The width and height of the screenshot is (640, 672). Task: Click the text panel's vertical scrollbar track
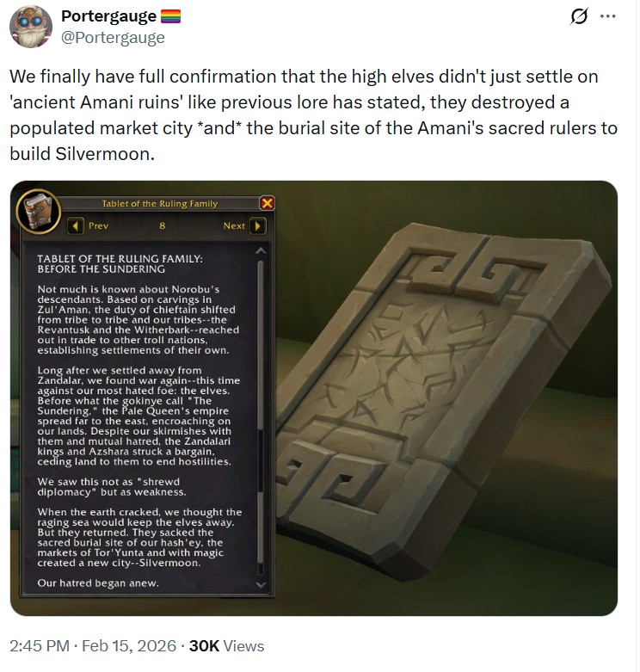[x=261, y=418]
